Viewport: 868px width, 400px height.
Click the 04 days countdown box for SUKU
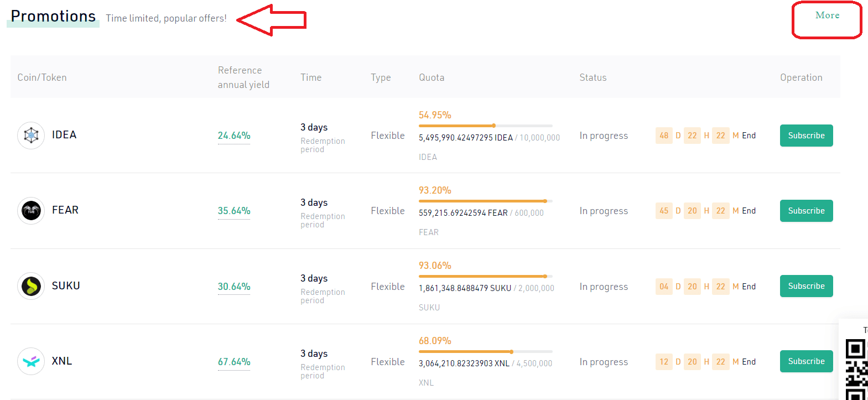click(x=664, y=287)
